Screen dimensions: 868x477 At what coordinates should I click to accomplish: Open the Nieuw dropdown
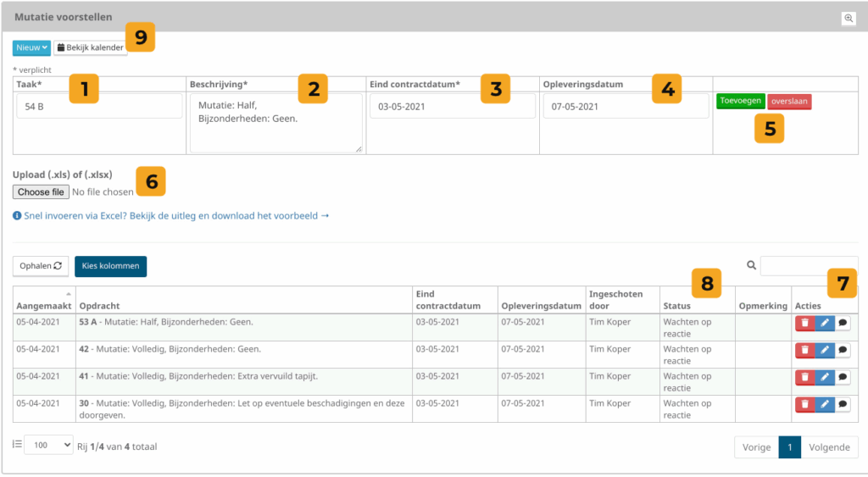point(31,47)
